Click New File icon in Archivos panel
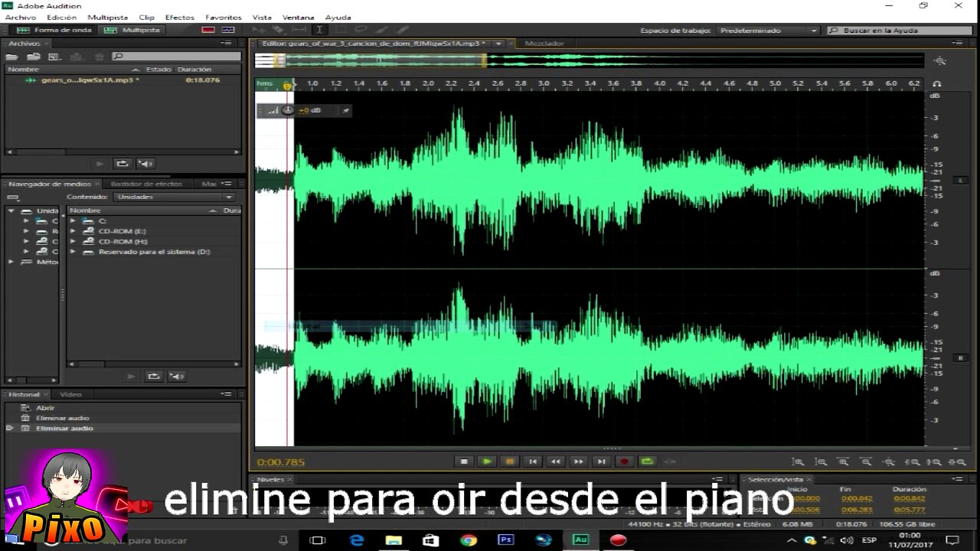The image size is (980, 551). point(54,57)
